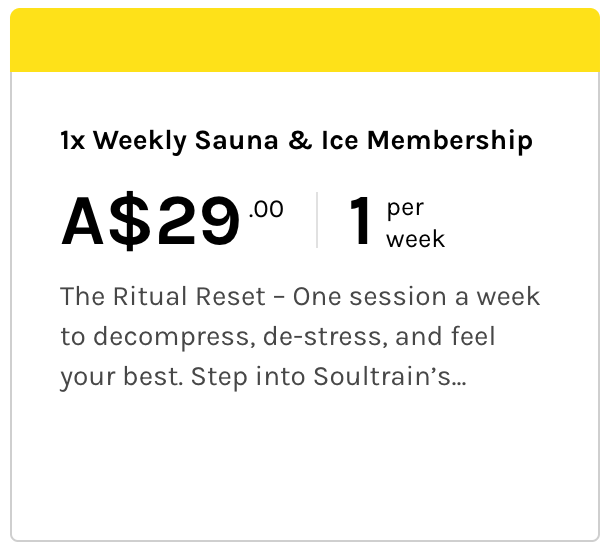Click the .00 cents superscript

(266, 209)
